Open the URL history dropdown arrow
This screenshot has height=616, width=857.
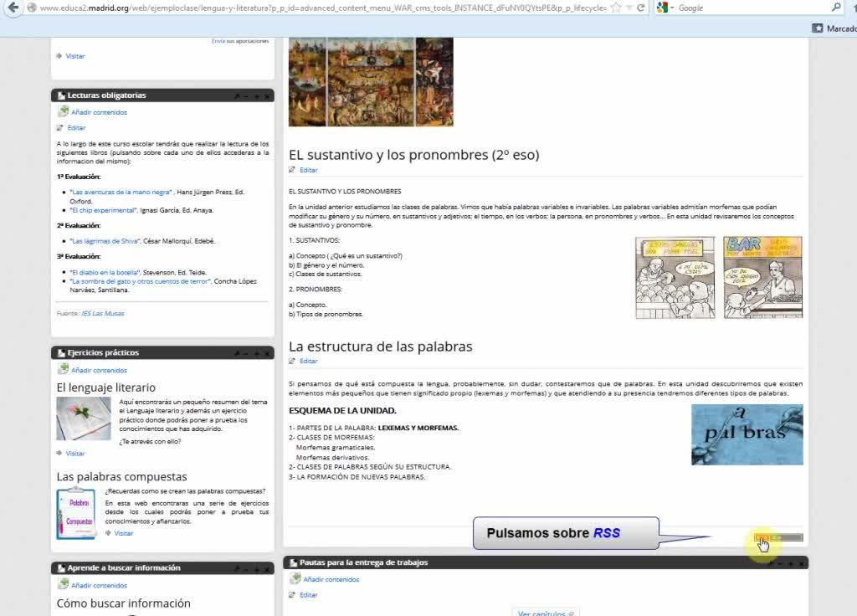click(629, 8)
